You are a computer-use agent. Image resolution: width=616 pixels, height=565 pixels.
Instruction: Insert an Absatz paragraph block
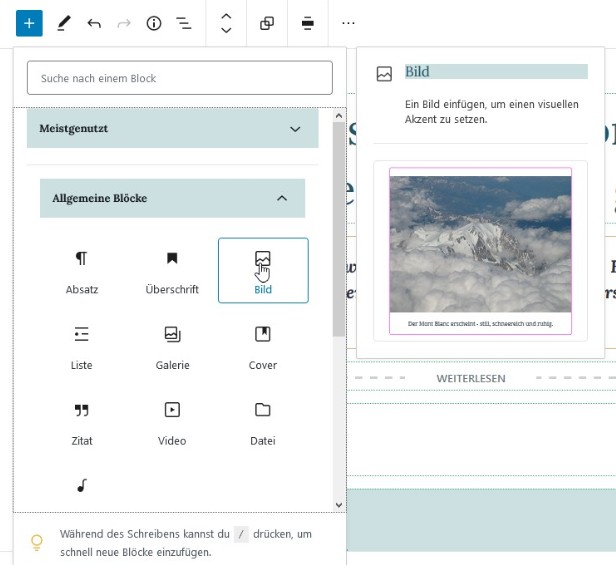coord(81,270)
